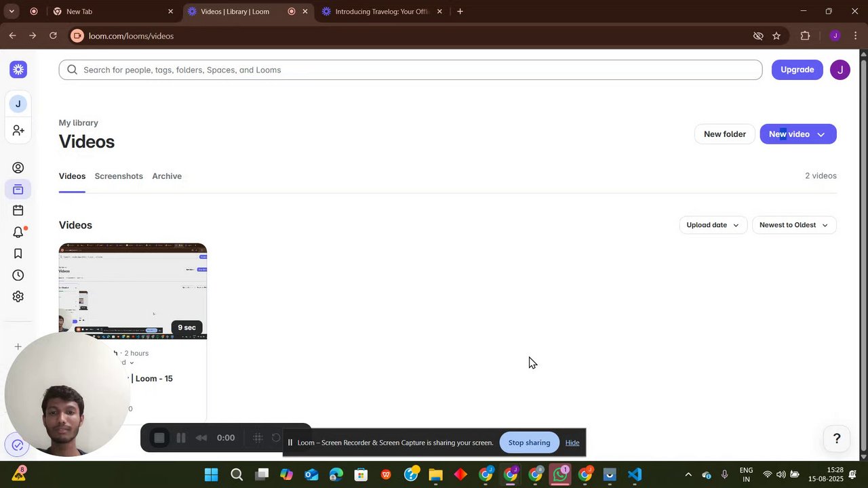Viewport: 868px width, 488px height.
Task: Open the J workspace avatar in the sidebar
Action: (x=18, y=104)
